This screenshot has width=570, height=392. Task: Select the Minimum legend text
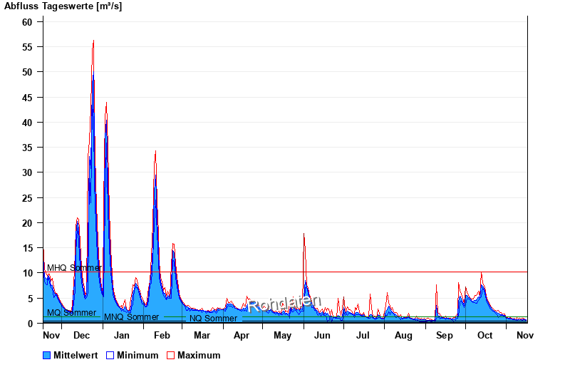138,355
